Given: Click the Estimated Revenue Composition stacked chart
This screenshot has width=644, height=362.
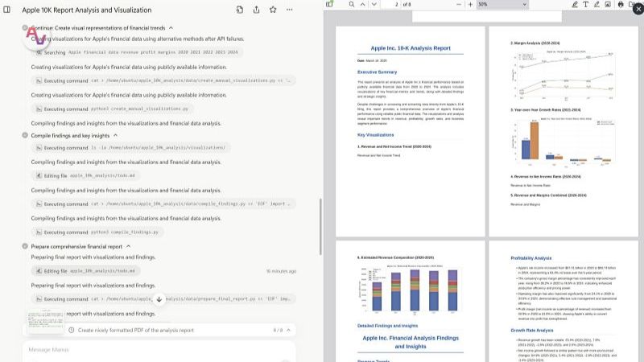Looking at the screenshot, I should [410, 290].
